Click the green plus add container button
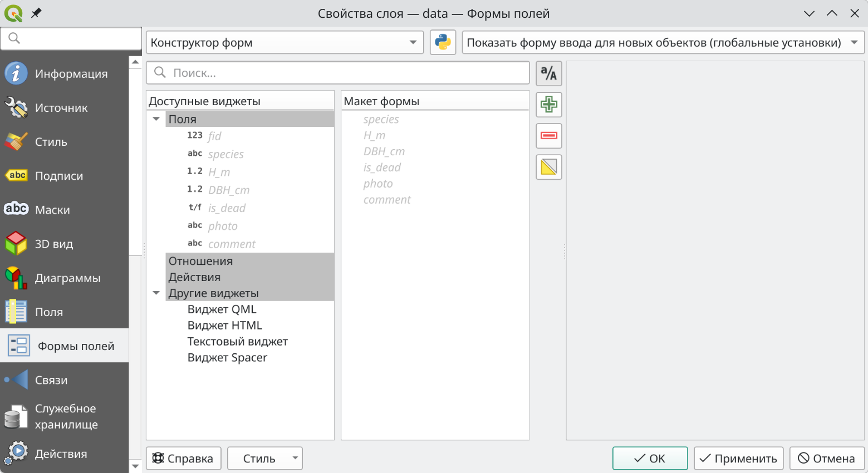This screenshot has width=868, height=473. (x=549, y=105)
